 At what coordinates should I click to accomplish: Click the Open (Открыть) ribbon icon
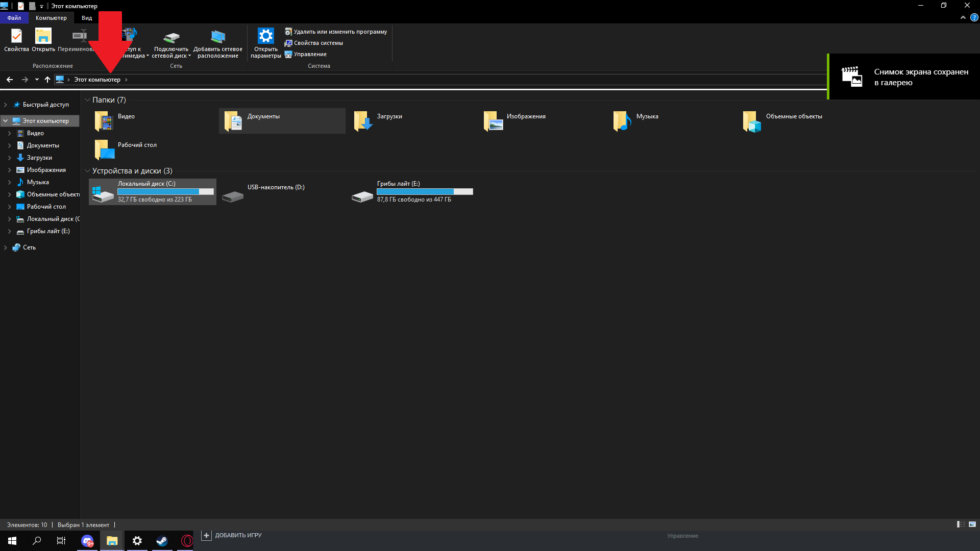pos(43,37)
